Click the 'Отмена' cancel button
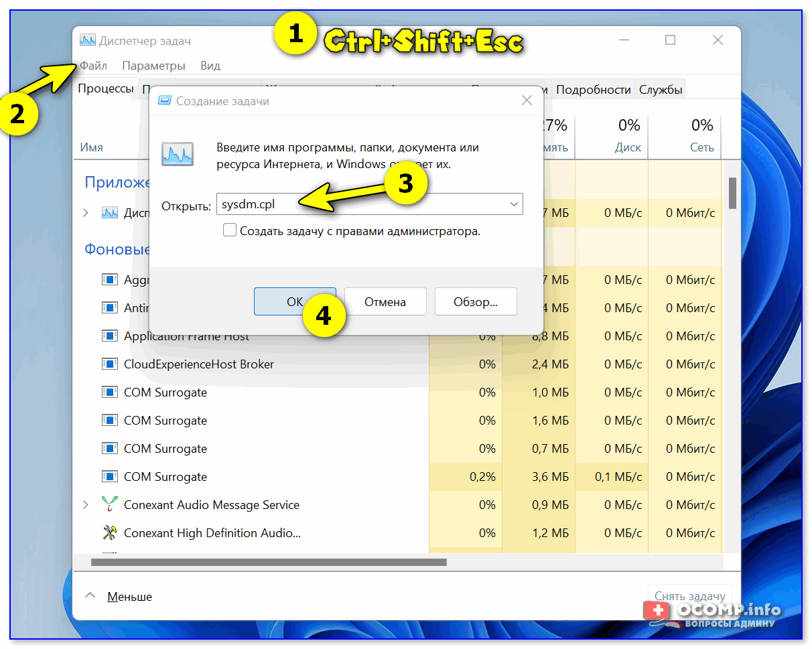The width and height of the screenshot is (812, 649). coord(385,301)
